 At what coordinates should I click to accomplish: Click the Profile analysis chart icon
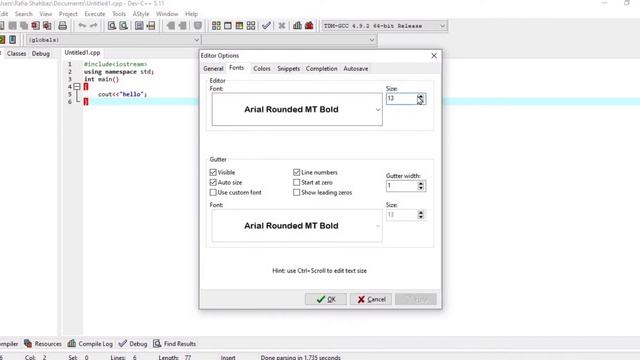(x=298, y=26)
